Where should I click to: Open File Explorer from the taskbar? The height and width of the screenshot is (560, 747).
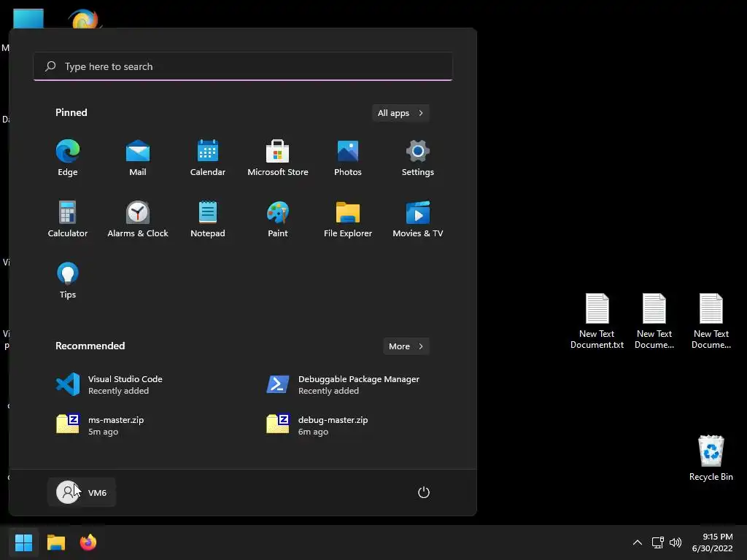[55, 542]
